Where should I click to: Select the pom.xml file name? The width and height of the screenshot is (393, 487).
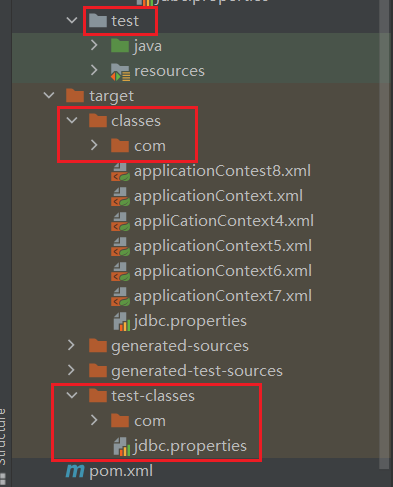(121, 471)
